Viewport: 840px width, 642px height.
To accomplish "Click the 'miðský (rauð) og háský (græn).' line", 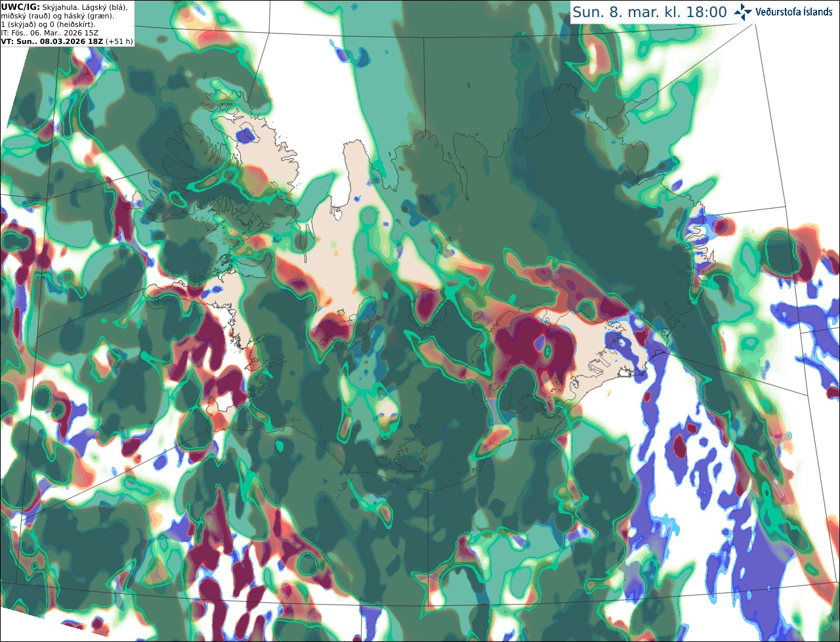I will (57, 16).
